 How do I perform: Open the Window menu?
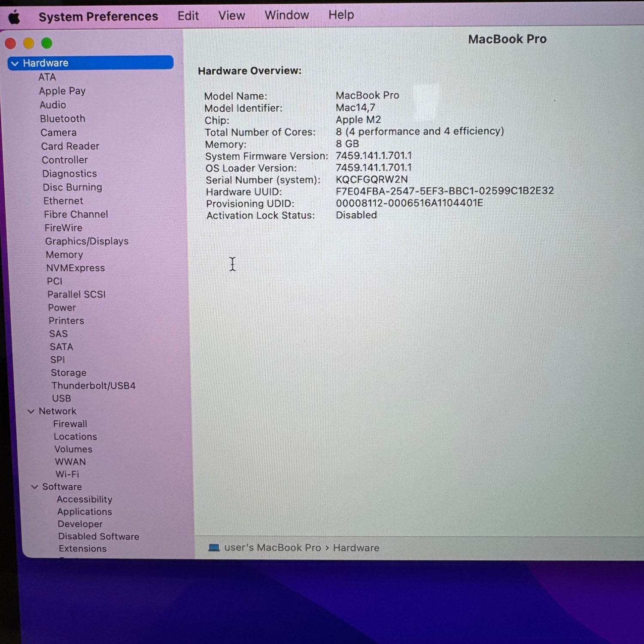286,15
